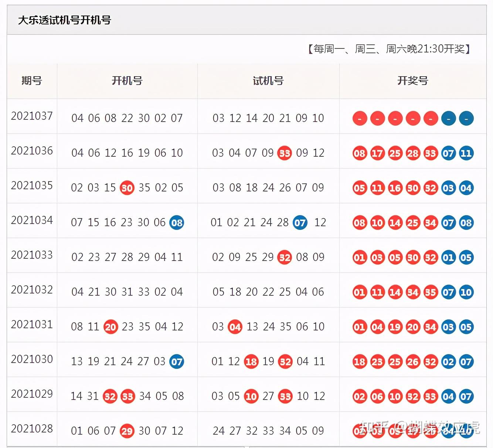The height and width of the screenshot is (448, 493).
Task: Click red ball 32 in 2021033 试机号 cell
Action: (285, 257)
